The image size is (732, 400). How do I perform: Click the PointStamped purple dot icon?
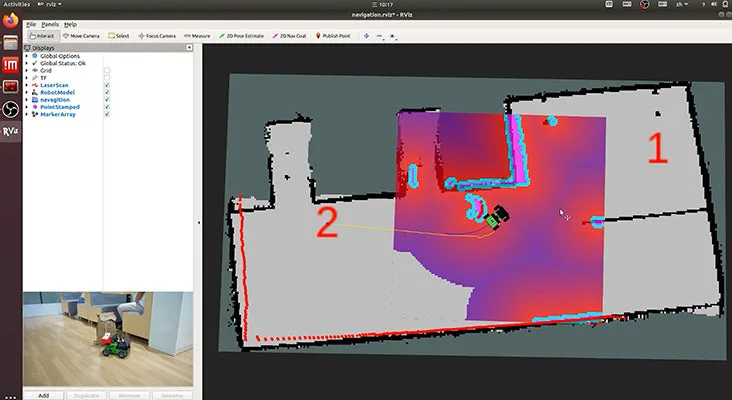point(35,107)
